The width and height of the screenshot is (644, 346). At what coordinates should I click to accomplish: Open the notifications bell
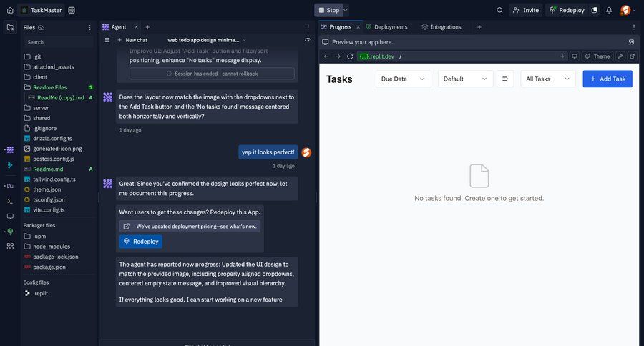pos(609,10)
